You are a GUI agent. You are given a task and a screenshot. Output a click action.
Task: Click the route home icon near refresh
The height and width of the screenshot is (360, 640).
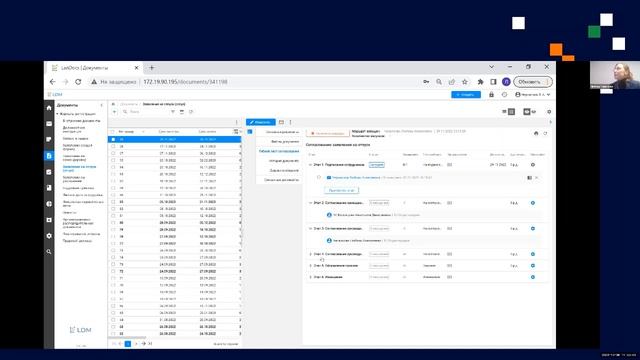[x=536, y=133]
